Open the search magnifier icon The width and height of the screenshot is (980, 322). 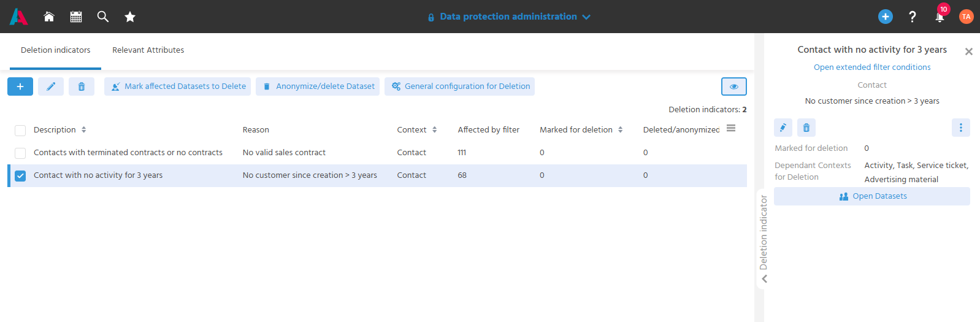[103, 17]
